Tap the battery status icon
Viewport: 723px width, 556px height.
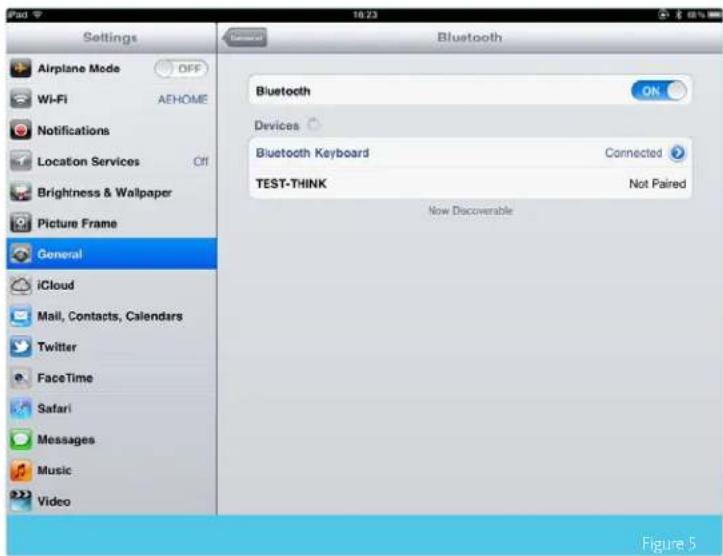pyautogui.click(x=714, y=15)
